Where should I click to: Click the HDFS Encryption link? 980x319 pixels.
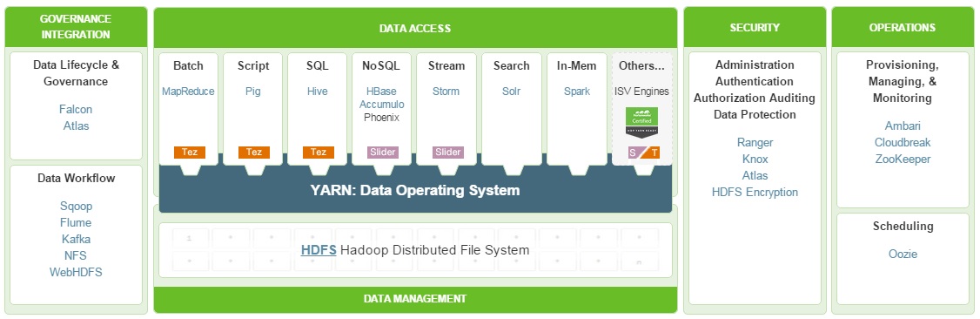coord(755,192)
